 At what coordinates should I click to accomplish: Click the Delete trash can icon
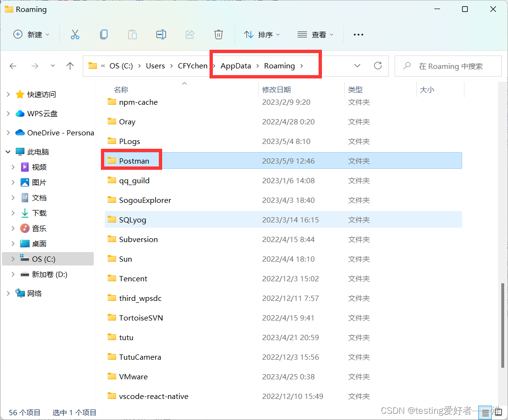tap(218, 34)
